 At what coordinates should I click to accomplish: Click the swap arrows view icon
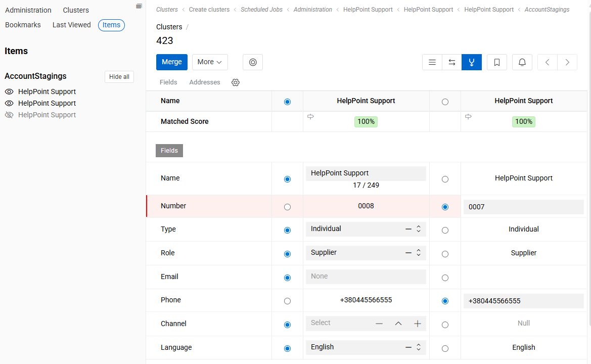click(x=451, y=62)
